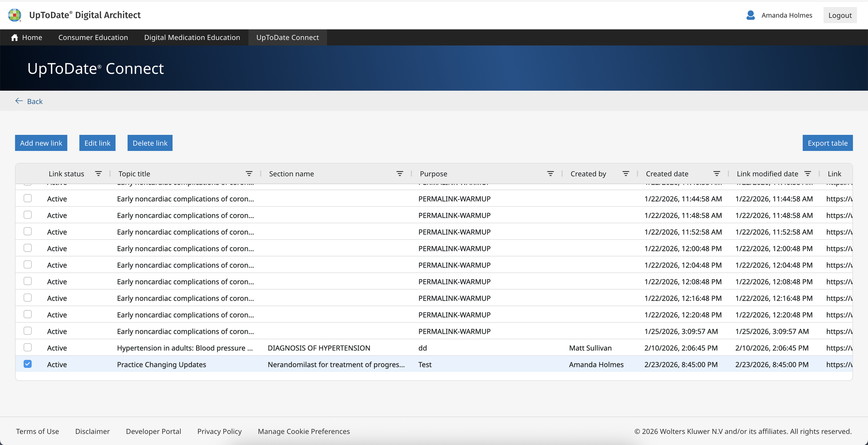Click the Add new link button
Screen dimensions: 868x445
pos(41,143)
